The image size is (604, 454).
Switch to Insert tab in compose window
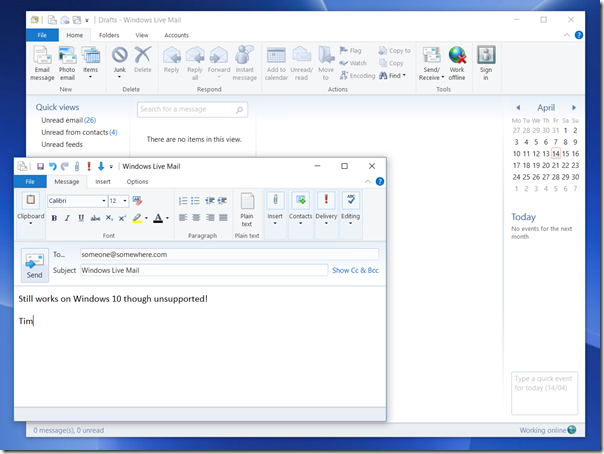(x=103, y=181)
